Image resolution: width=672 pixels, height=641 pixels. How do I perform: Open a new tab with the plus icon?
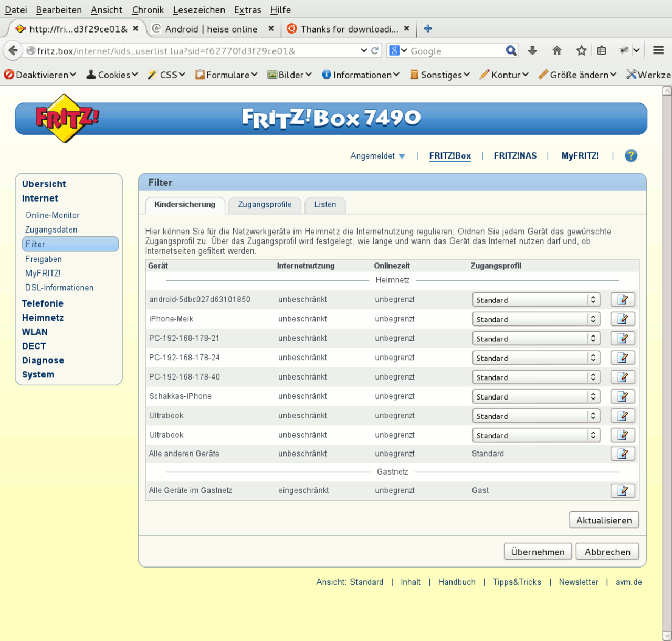pos(428,29)
